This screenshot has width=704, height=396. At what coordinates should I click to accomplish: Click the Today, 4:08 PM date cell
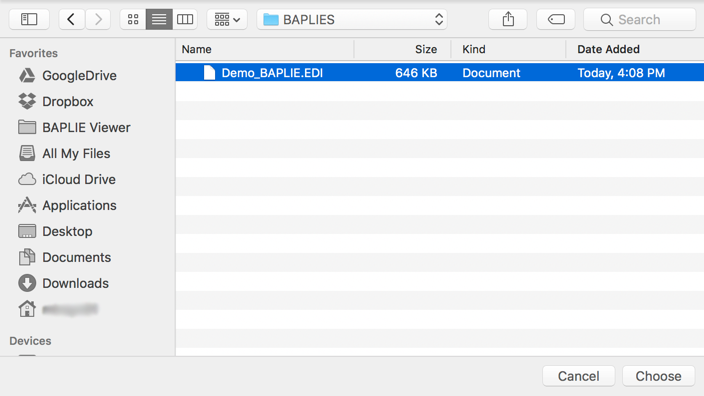pos(621,73)
